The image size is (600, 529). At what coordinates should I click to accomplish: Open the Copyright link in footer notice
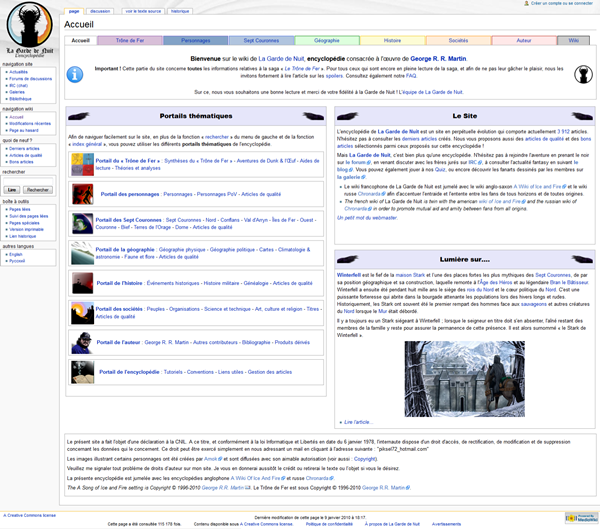365,459
